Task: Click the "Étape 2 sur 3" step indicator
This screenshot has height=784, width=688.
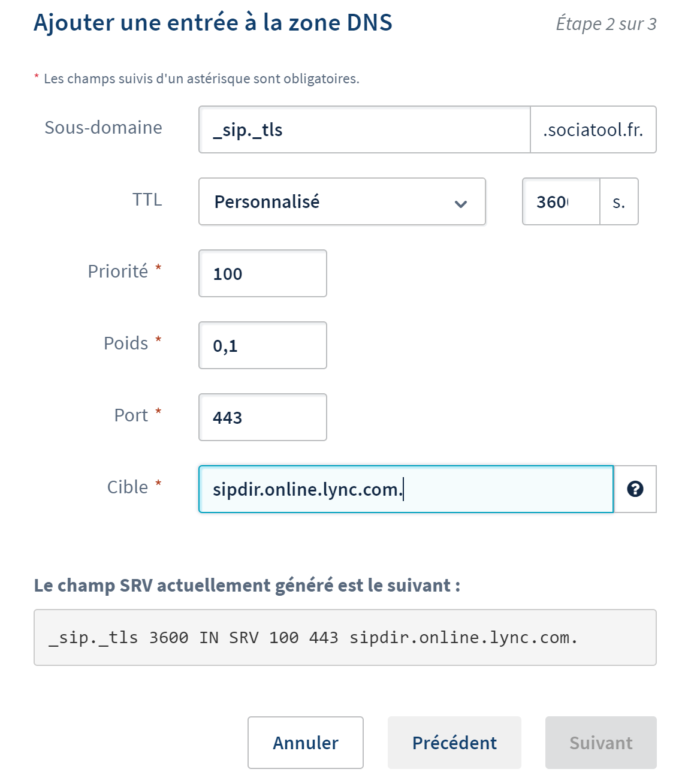Action: pyautogui.click(x=606, y=24)
